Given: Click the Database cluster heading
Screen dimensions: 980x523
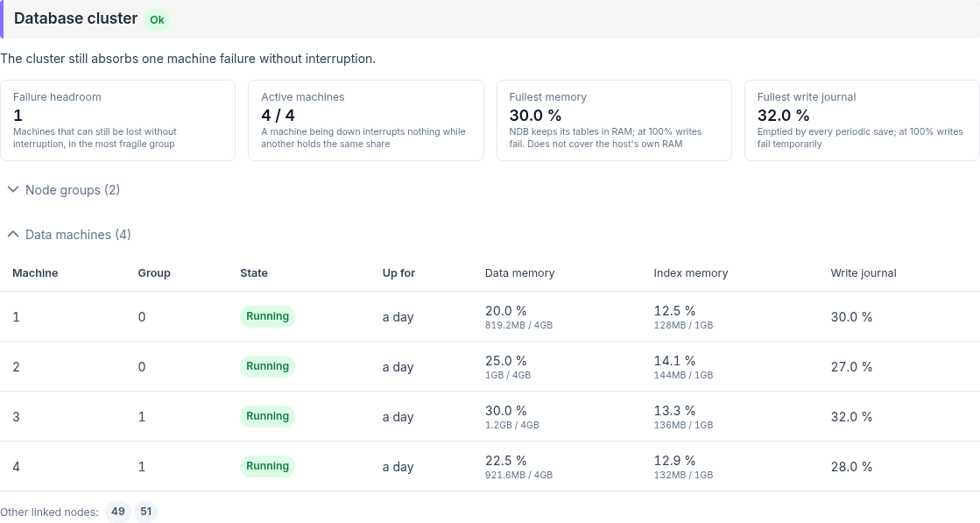Looking at the screenshot, I should [75, 18].
